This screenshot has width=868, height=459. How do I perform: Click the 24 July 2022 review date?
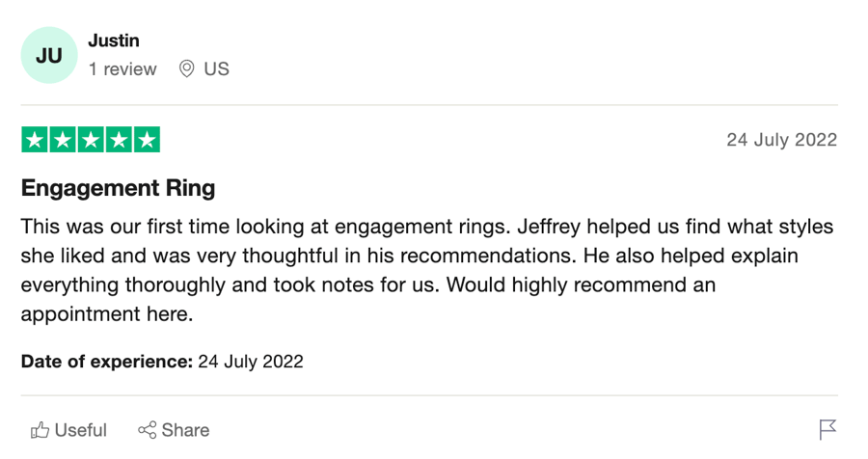[x=781, y=140]
